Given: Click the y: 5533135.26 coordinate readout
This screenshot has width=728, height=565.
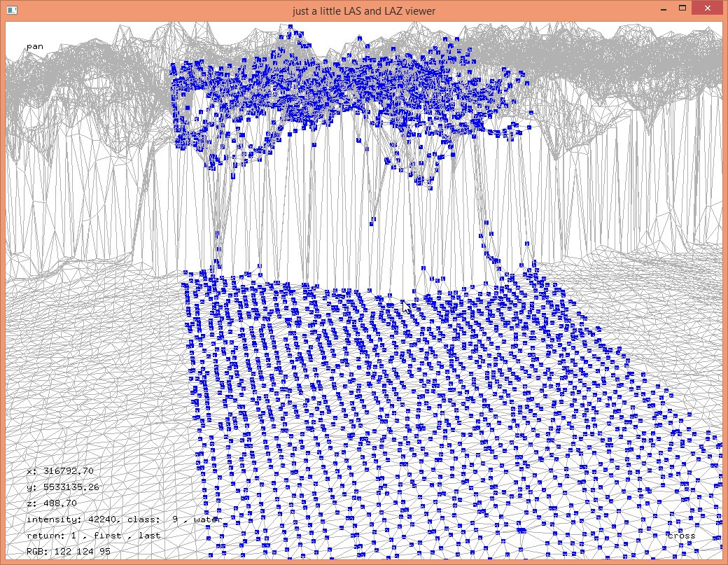Looking at the screenshot, I should tap(62, 487).
